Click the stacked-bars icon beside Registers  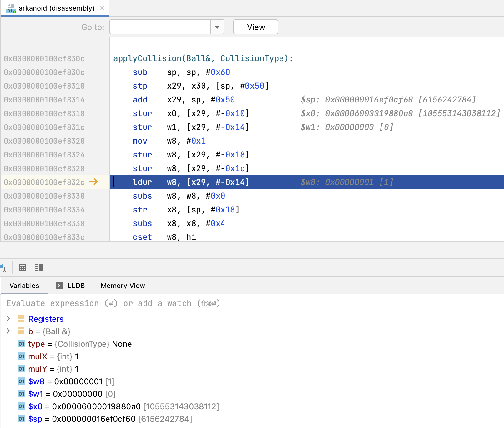21,319
